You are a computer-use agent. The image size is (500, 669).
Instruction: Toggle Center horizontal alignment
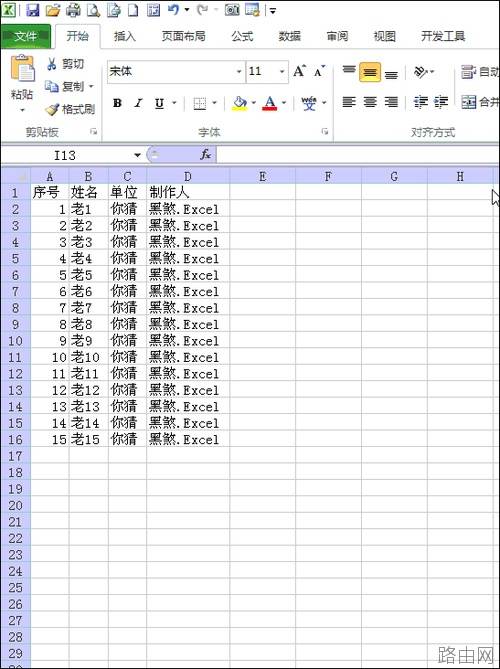[x=370, y=102]
